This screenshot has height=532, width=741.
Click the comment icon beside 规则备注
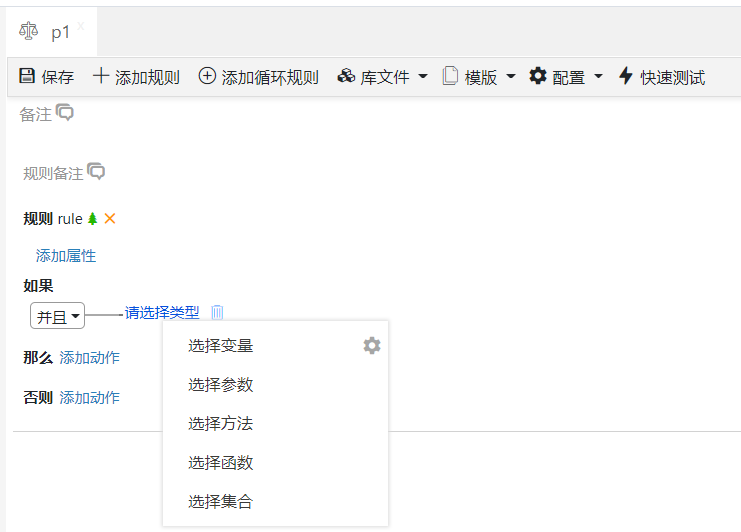(96, 172)
